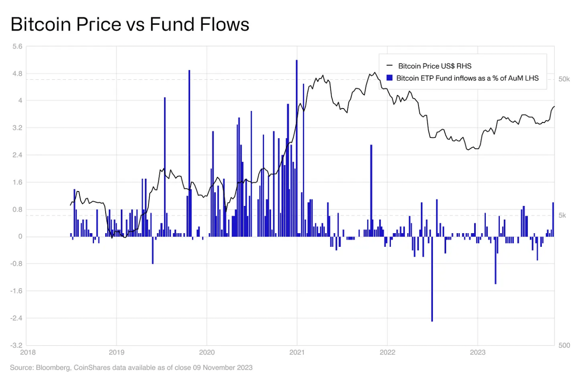
Task: Click the 2018 label on the x-axis
Action: (28, 352)
